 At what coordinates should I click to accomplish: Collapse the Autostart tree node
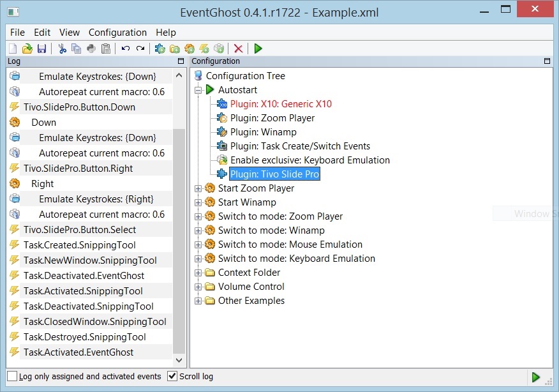198,90
